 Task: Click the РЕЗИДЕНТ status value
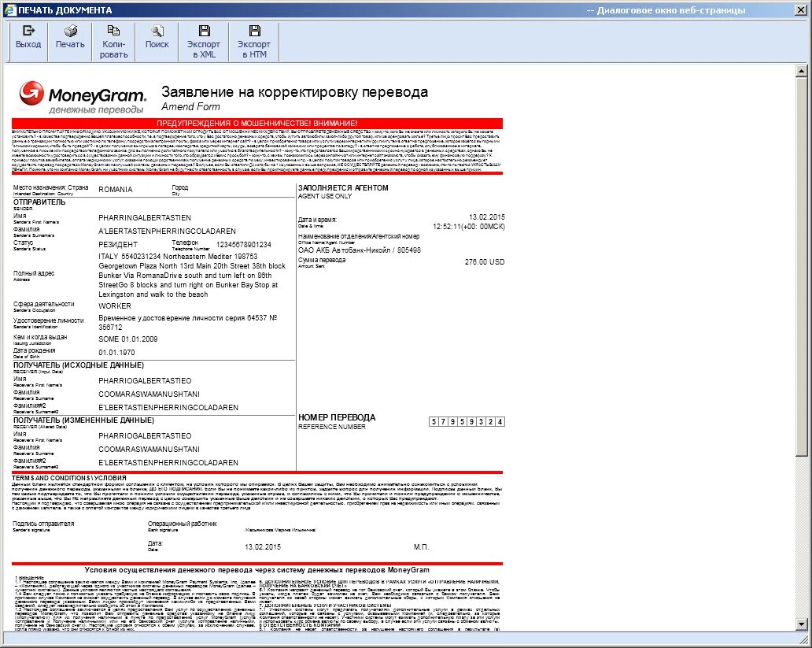pos(118,245)
